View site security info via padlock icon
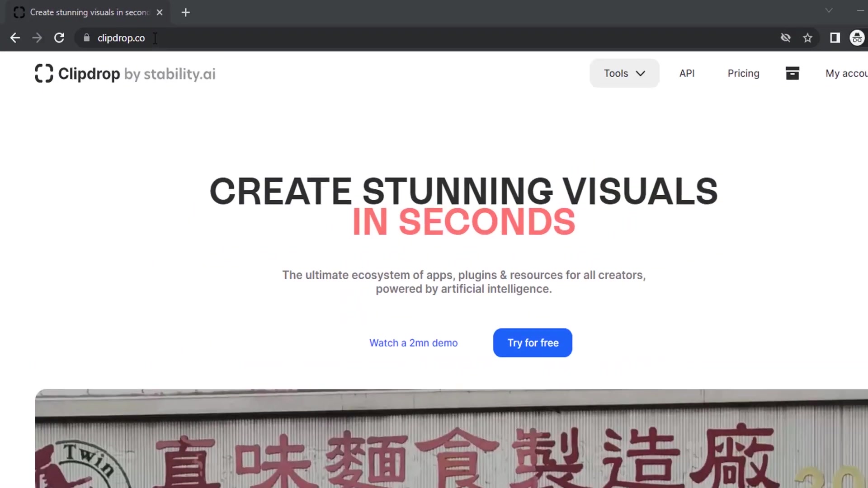The width and height of the screenshot is (868, 488). point(86,38)
